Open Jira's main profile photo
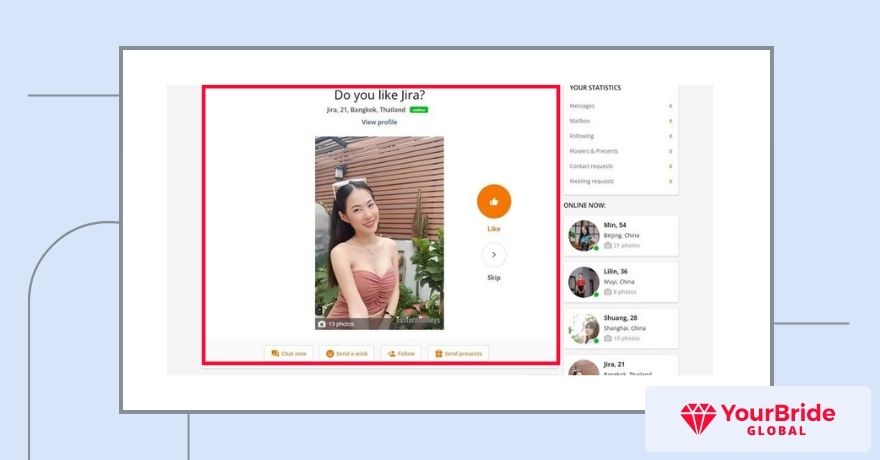 tap(379, 233)
